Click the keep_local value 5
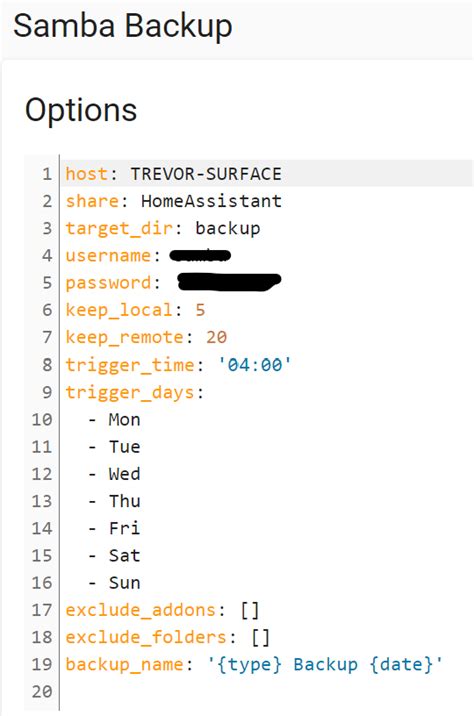Image resolution: width=474 pixels, height=716 pixels. pyautogui.click(x=200, y=310)
